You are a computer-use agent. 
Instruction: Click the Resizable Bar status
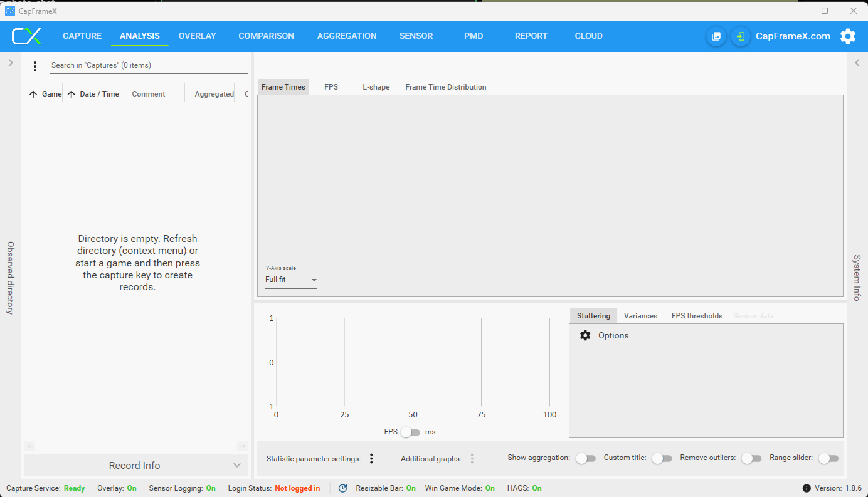[x=386, y=488]
